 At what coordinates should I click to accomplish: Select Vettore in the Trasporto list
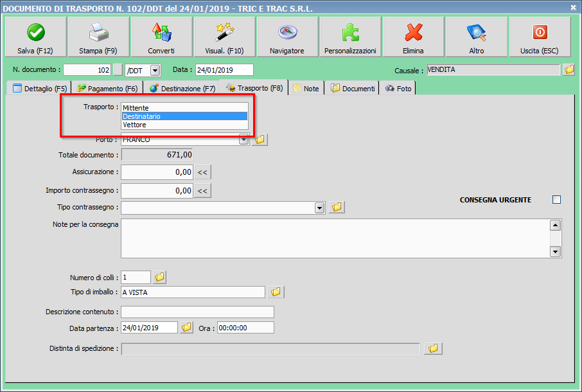click(x=184, y=125)
